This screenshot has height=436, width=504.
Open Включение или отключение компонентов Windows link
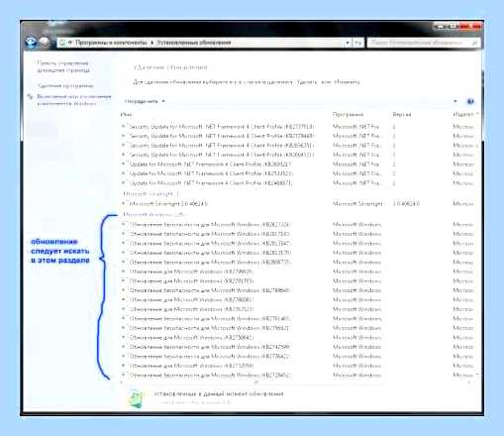[73, 100]
